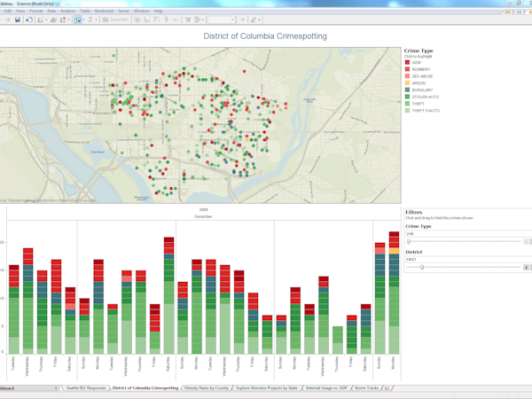The width and height of the screenshot is (532, 399).
Task: Click the District filter slider handle
Action: tap(422, 266)
